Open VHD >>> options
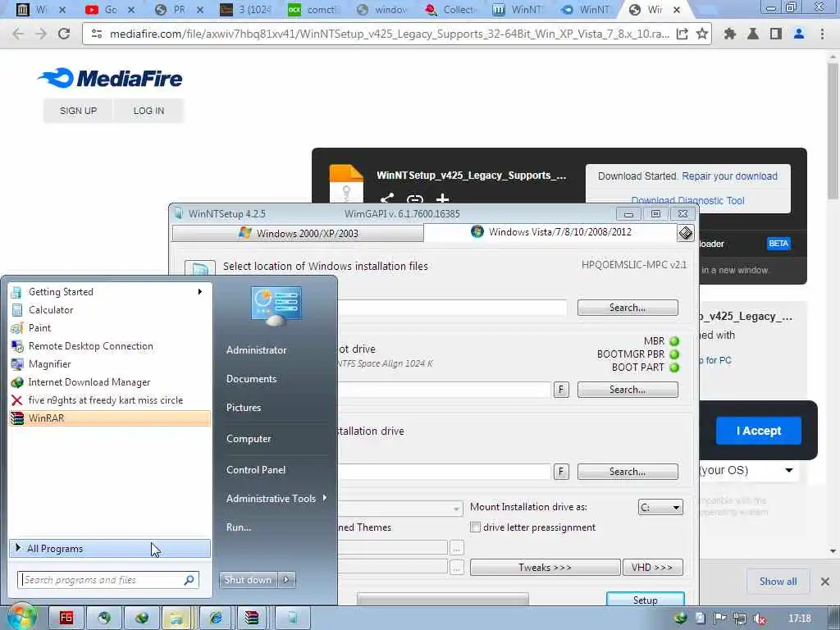 pos(652,568)
